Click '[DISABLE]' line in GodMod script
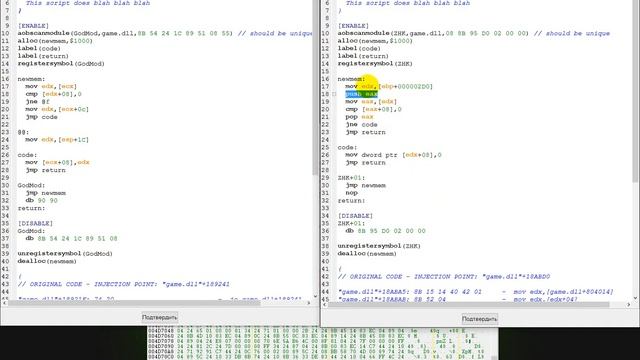The height and width of the screenshot is (360, 640). [x=35, y=223]
